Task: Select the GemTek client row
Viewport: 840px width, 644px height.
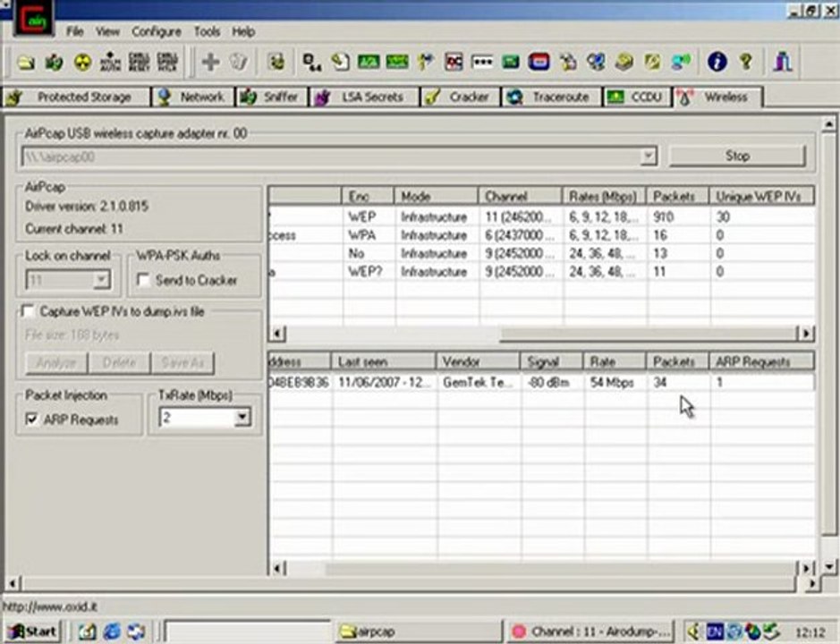Action: coord(541,383)
